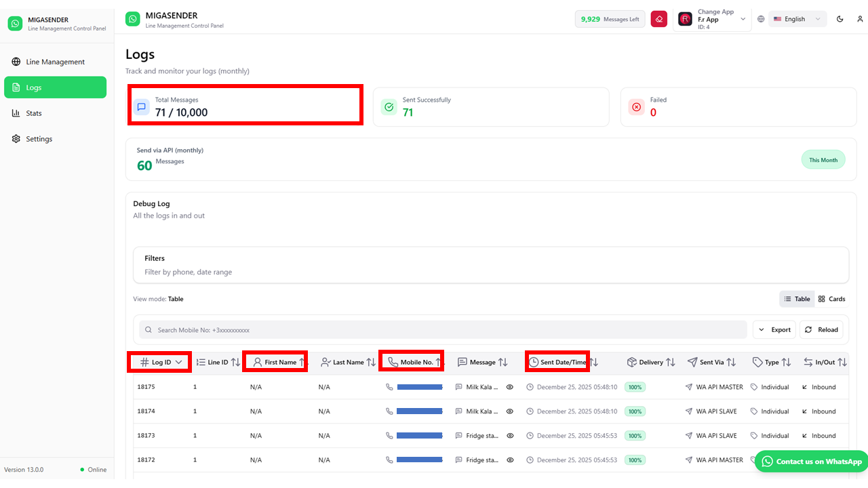The width and height of the screenshot is (868, 488).
Task: Go to Line Management in sidebar
Action: (55, 62)
